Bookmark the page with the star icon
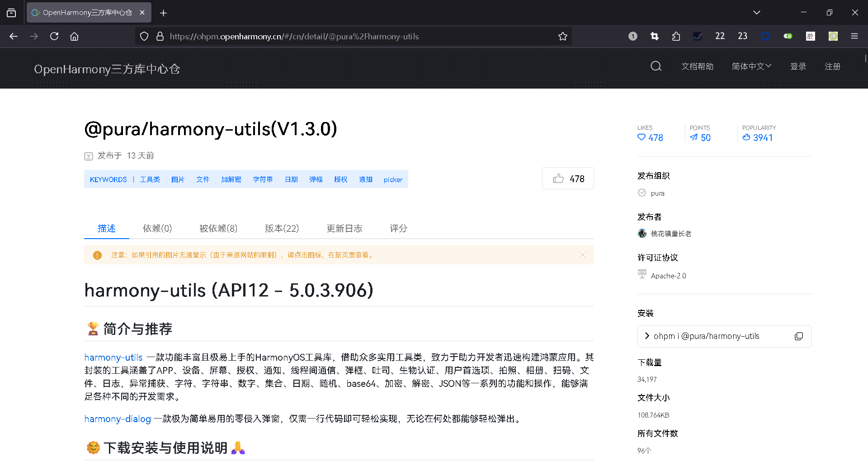Image resolution: width=868 pixels, height=461 pixels. point(563,36)
